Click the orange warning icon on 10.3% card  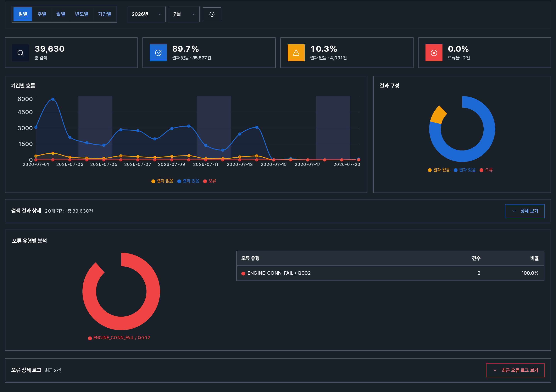click(x=296, y=53)
